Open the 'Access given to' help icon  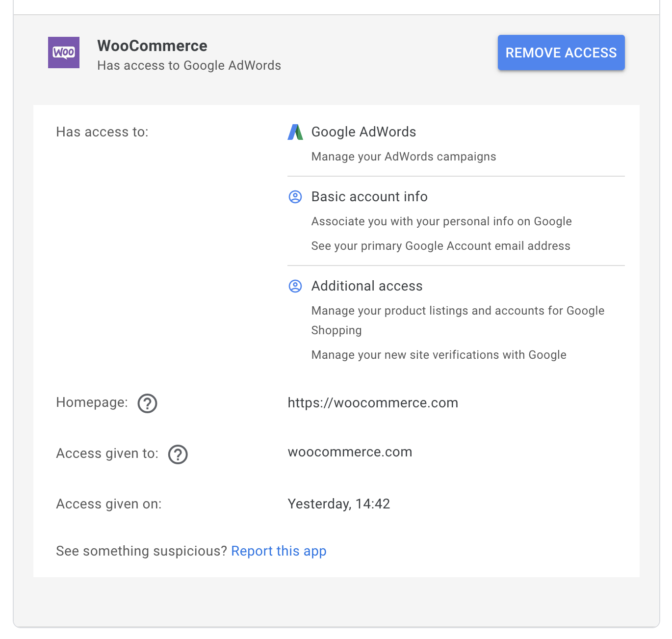(x=178, y=454)
